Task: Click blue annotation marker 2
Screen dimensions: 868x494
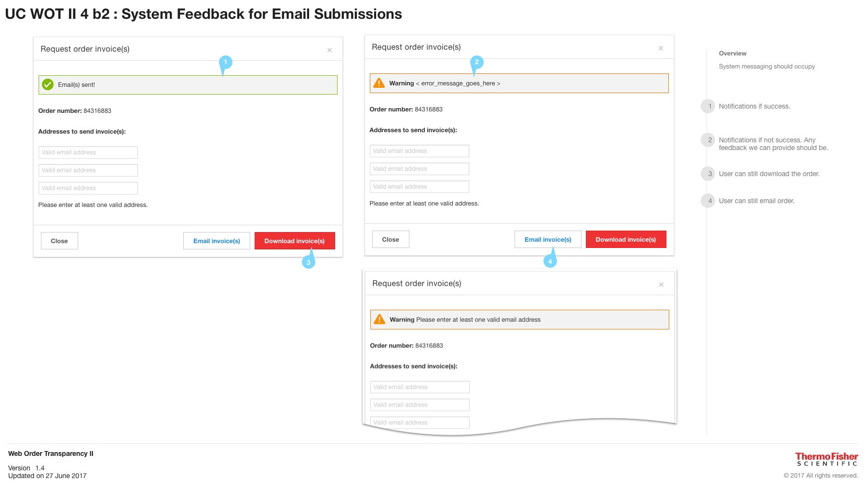Action: coord(476,62)
